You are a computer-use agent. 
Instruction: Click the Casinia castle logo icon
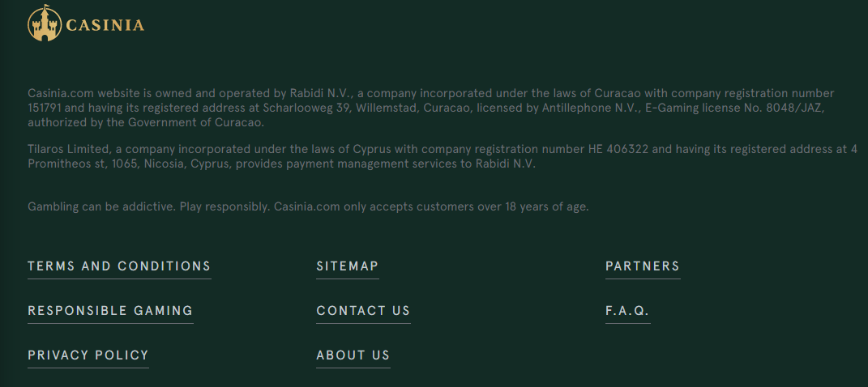pyautogui.click(x=45, y=23)
